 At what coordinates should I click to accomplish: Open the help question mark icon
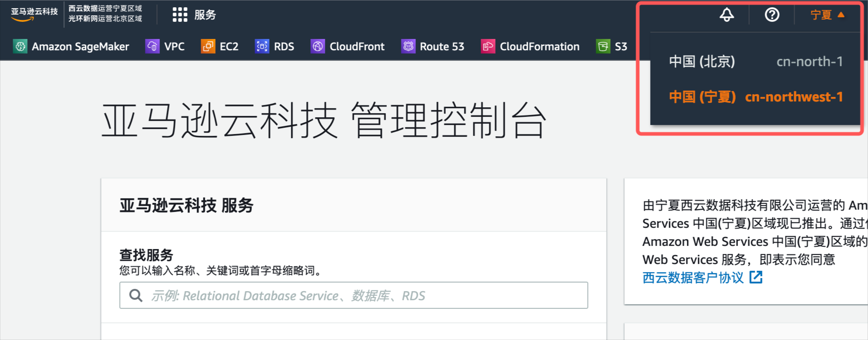[x=772, y=14]
